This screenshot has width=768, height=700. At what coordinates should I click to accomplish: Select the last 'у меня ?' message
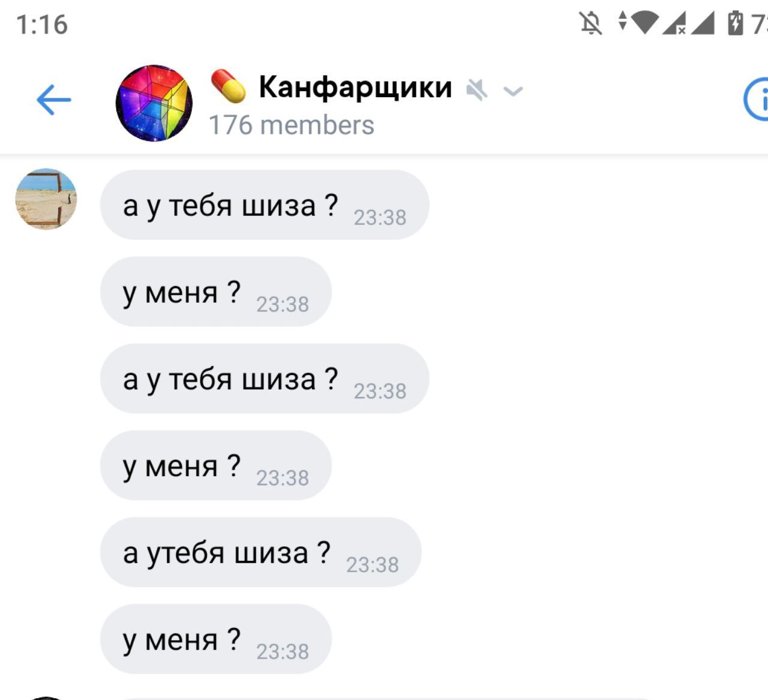tap(216, 639)
